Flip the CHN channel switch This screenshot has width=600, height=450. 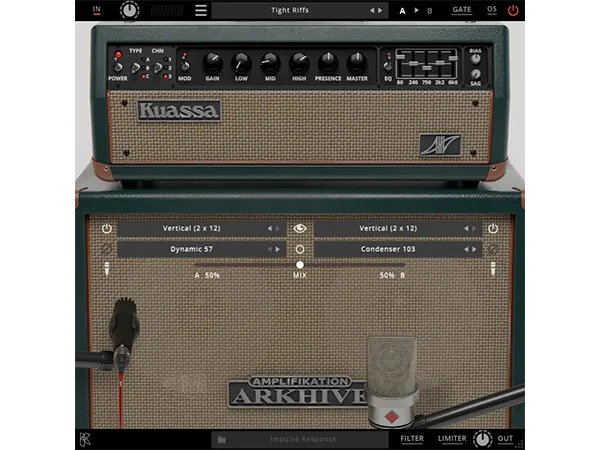pos(157,68)
